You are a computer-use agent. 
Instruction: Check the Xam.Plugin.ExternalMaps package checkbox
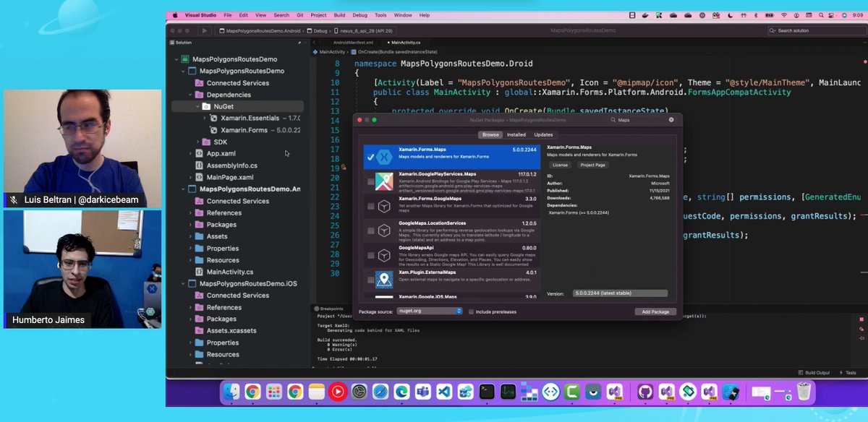click(371, 280)
